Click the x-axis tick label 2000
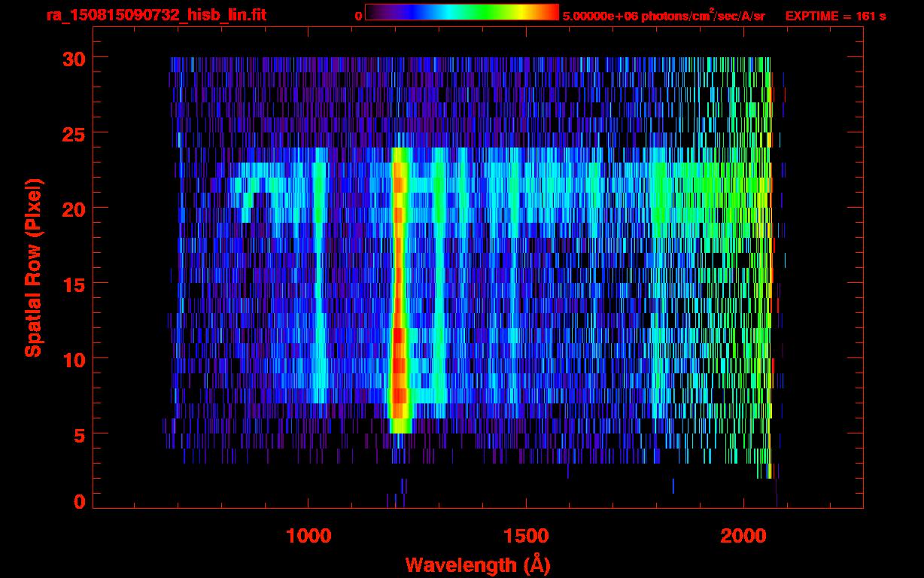Image resolution: width=924 pixels, height=578 pixels. click(743, 536)
